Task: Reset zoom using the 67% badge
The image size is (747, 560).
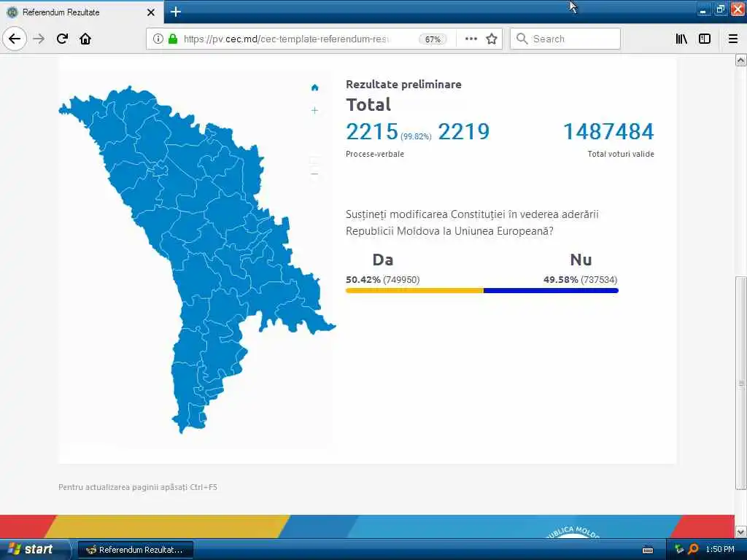Action: (x=433, y=39)
